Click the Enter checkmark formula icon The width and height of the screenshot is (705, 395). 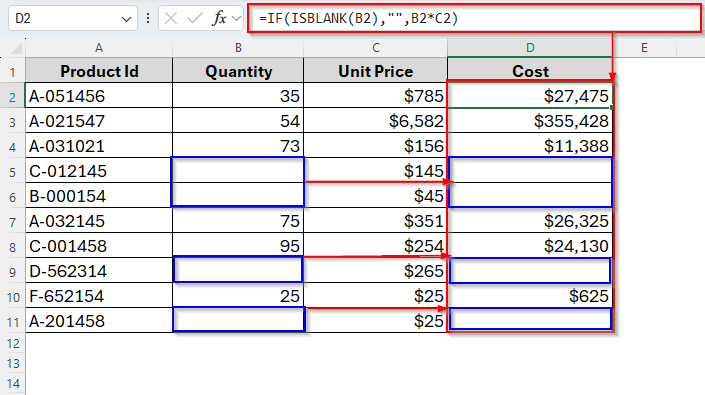(x=195, y=18)
